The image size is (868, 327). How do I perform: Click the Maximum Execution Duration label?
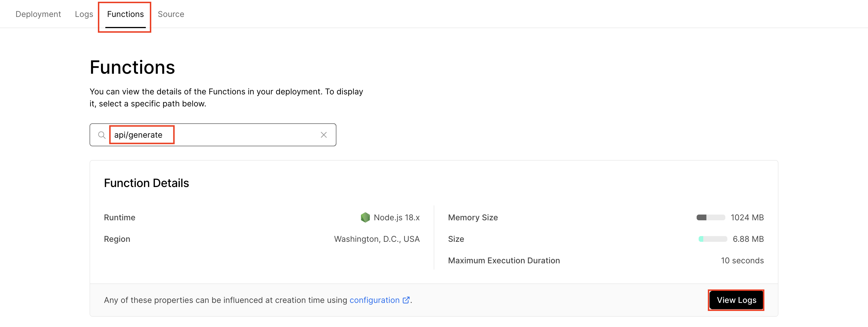click(504, 261)
